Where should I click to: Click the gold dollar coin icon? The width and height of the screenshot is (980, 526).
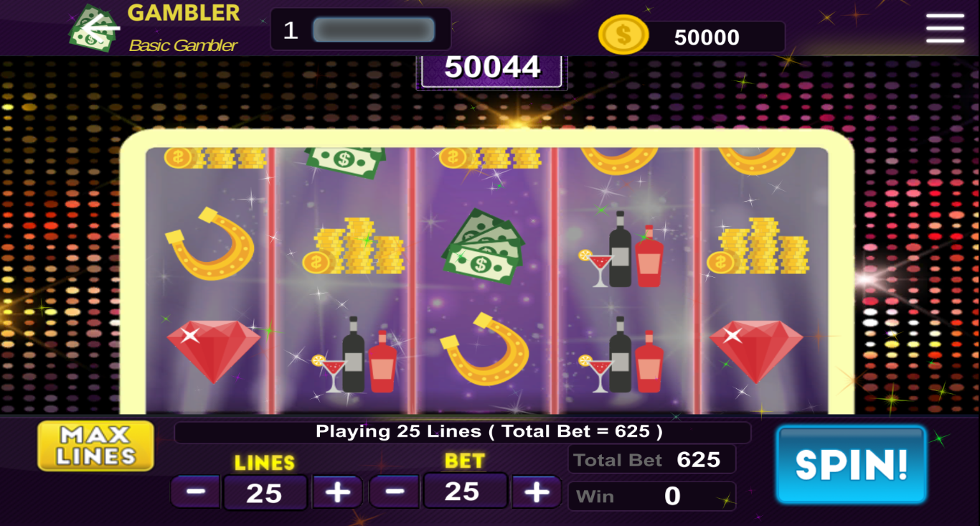tap(623, 35)
